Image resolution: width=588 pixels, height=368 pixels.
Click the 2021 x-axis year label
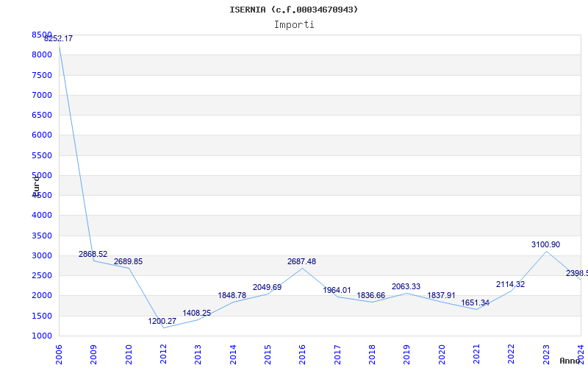[x=476, y=353]
